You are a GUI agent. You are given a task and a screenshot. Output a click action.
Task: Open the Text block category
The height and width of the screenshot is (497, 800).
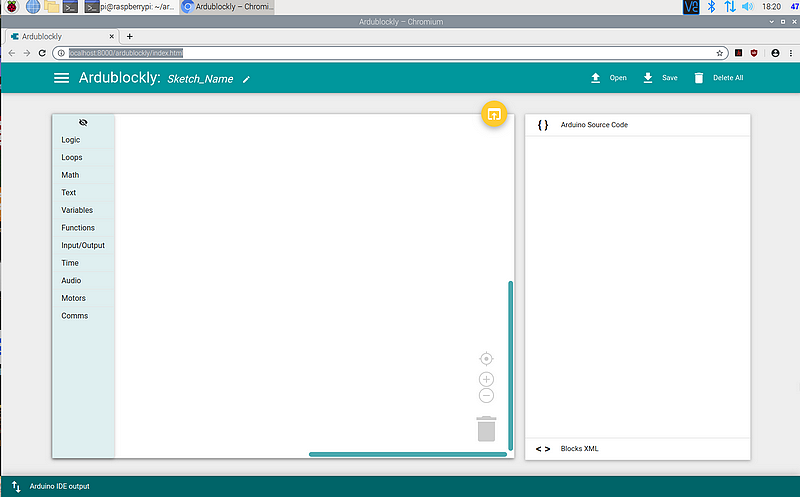[x=83, y=192]
